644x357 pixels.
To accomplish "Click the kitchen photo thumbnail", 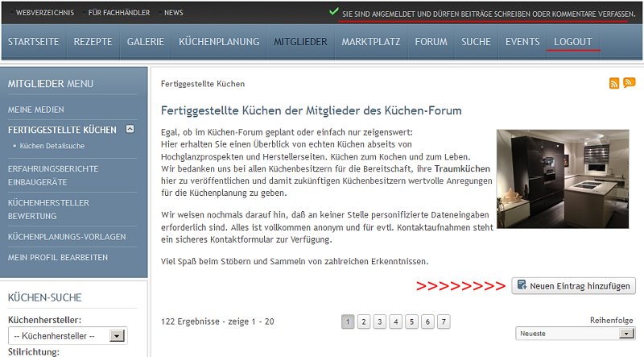I will tap(562, 178).
